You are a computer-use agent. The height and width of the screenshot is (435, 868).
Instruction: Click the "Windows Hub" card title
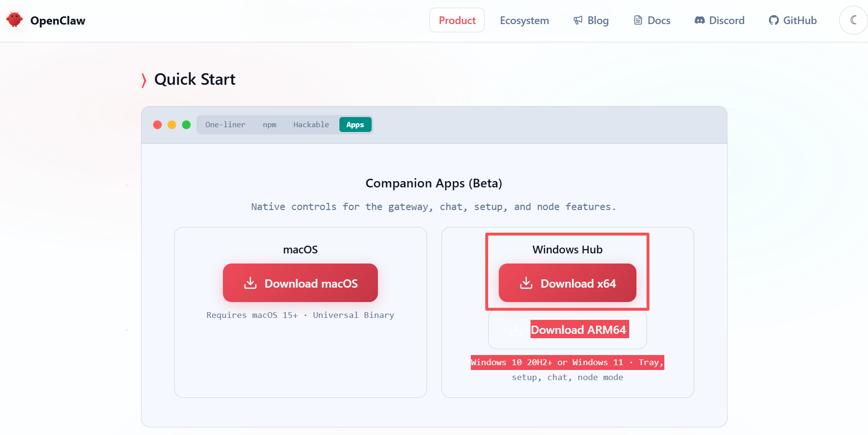coord(568,250)
